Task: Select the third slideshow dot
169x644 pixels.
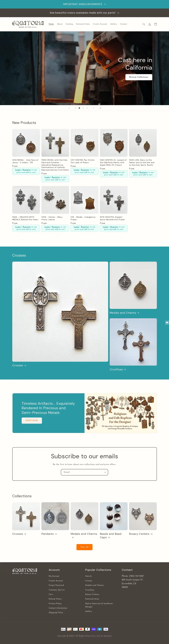Action: coord(83,108)
